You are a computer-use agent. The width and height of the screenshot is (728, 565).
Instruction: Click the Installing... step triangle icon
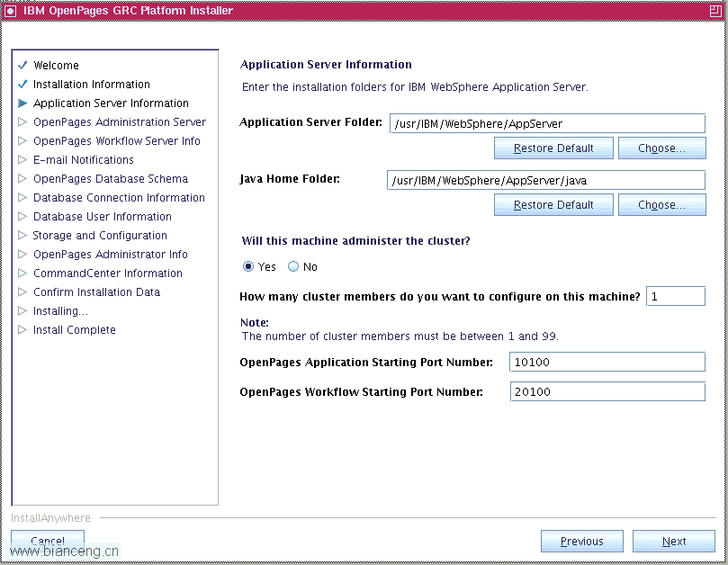pyautogui.click(x=22, y=311)
